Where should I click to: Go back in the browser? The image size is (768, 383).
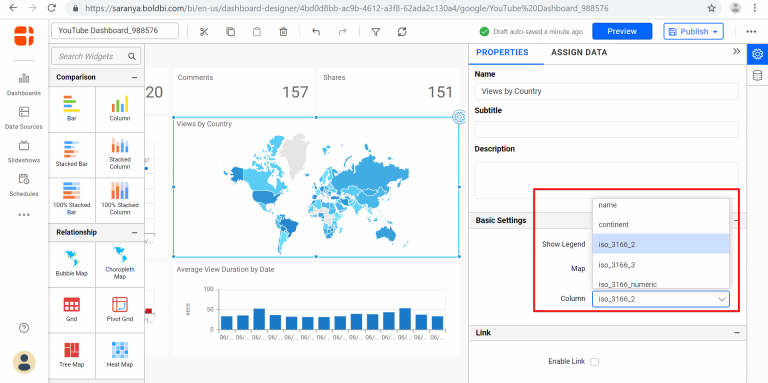12,8
